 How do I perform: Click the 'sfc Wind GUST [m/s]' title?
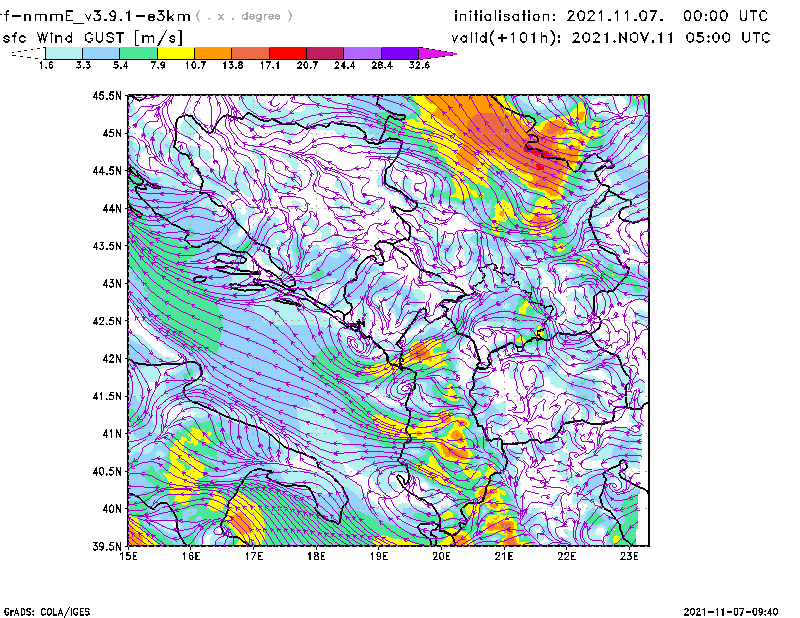tap(92, 38)
